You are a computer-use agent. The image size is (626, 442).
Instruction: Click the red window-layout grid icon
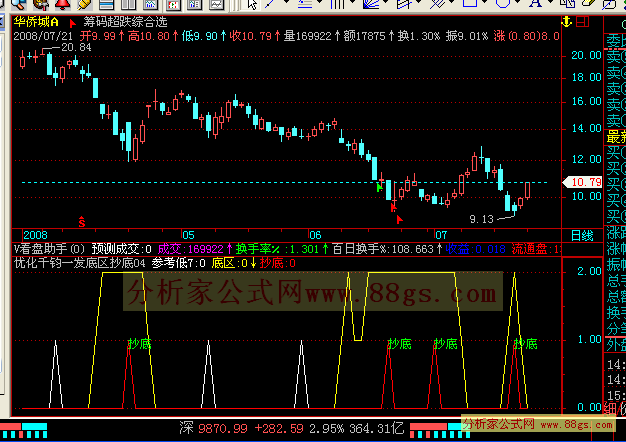click(582, 22)
